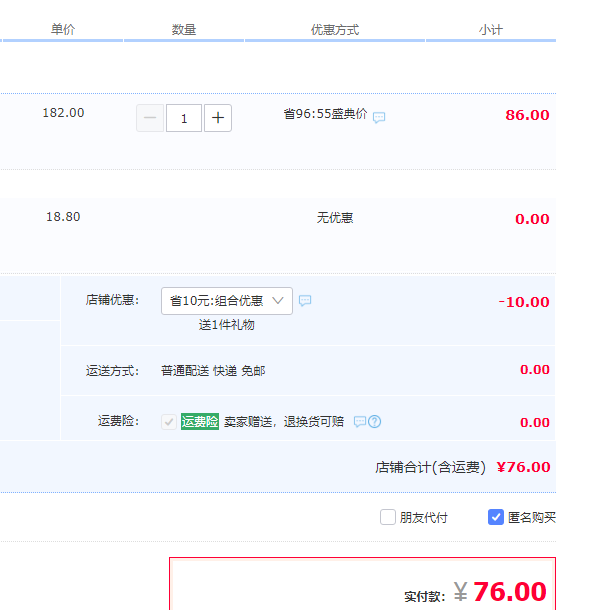Viewport: 611px width, 610px height.
Task: Enable the 朋友代付 checkbox
Action: (x=388, y=517)
